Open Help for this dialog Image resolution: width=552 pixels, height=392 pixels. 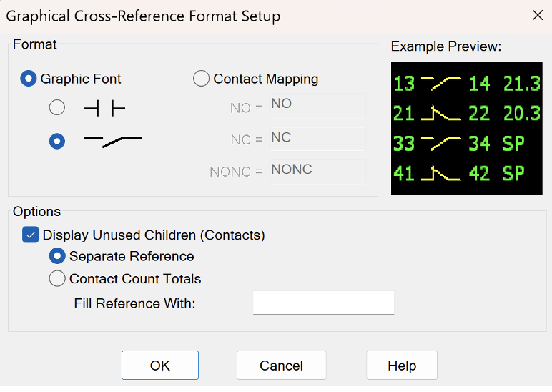[x=402, y=366]
